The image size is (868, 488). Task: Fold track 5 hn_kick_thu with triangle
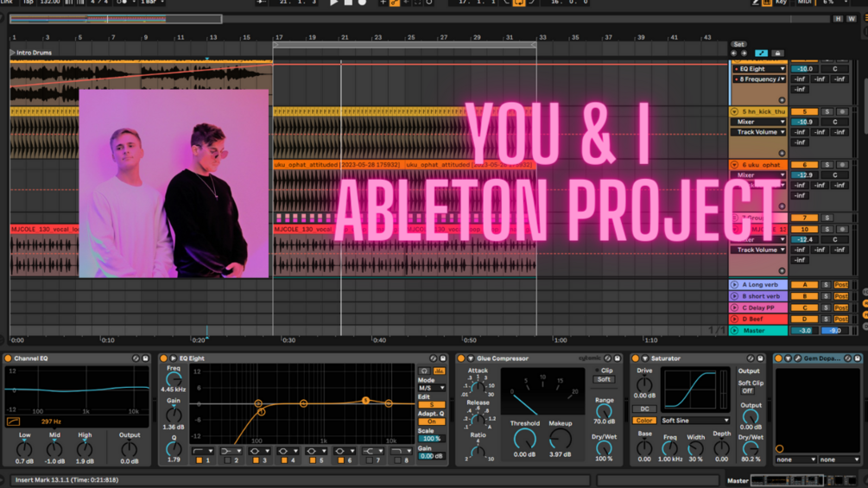pyautogui.click(x=735, y=111)
